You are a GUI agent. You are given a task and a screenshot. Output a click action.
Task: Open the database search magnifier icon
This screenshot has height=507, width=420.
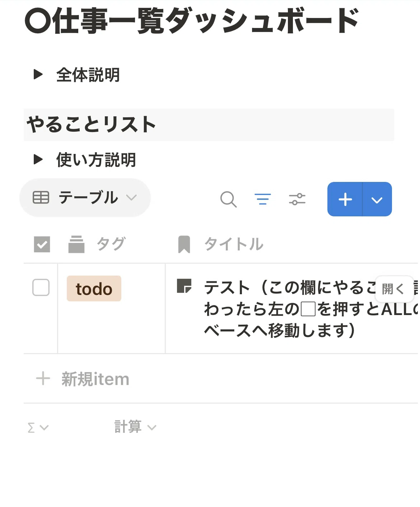pos(228,199)
